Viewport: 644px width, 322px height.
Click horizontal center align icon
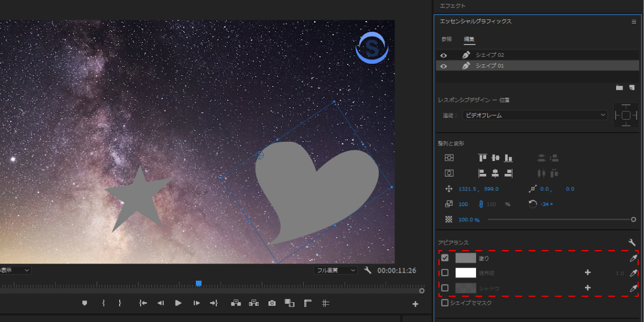click(495, 173)
